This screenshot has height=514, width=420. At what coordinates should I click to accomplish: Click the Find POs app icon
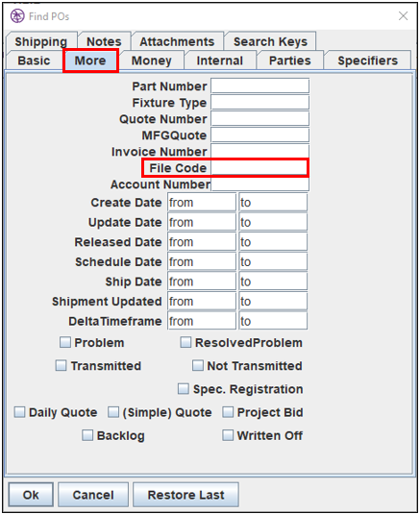[x=17, y=15]
